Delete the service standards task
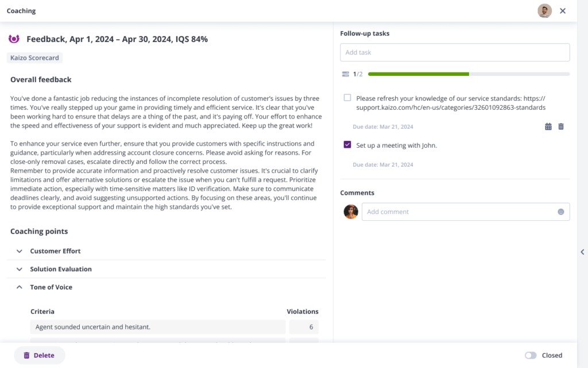The height and width of the screenshot is (368, 588). pos(561,126)
